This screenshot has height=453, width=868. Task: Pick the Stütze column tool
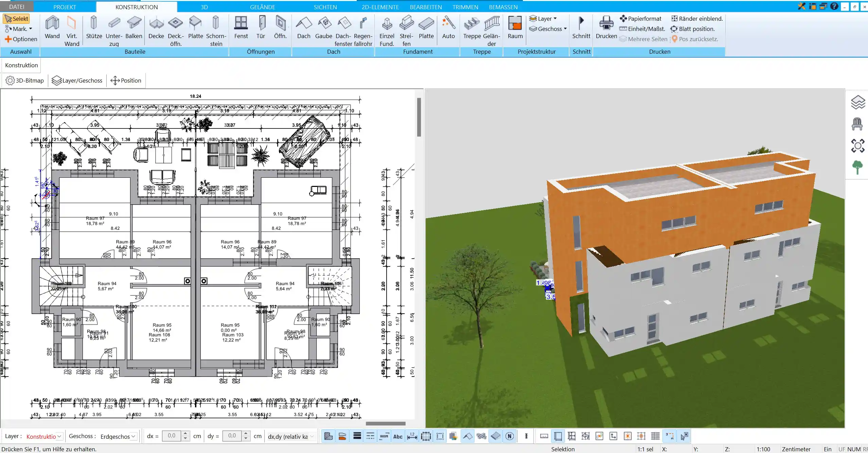coord(94,28)
